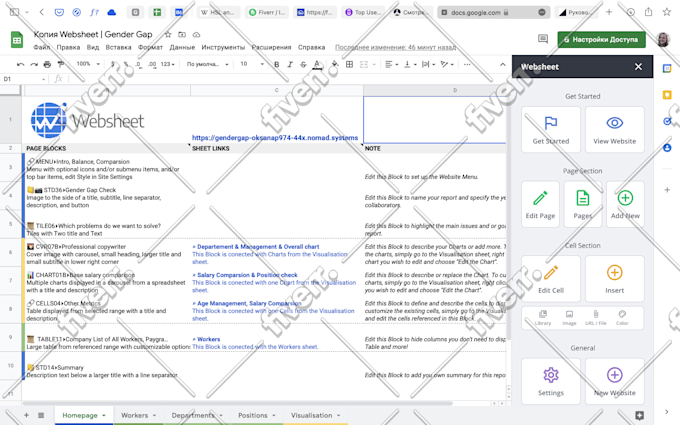
Task: Click the move to folder icon
Action: (x=182, y=34)
